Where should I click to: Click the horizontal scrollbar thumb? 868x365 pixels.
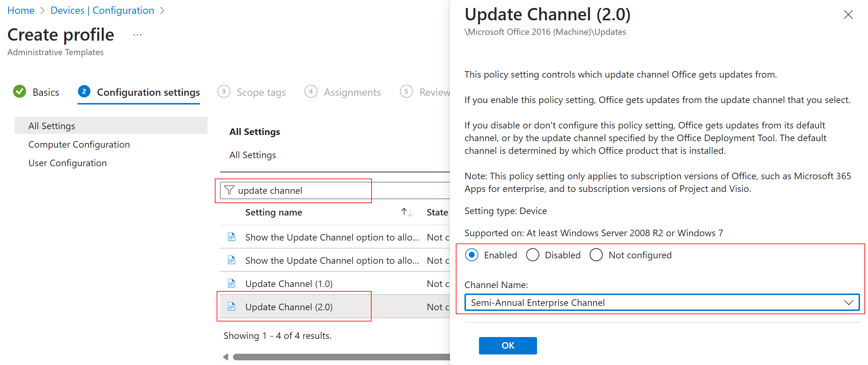click(x=341, y=357)
